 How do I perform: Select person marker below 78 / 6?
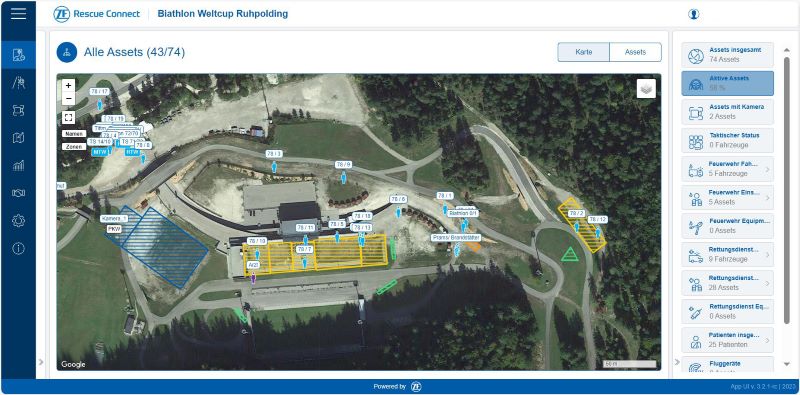[x=398, y=212]
